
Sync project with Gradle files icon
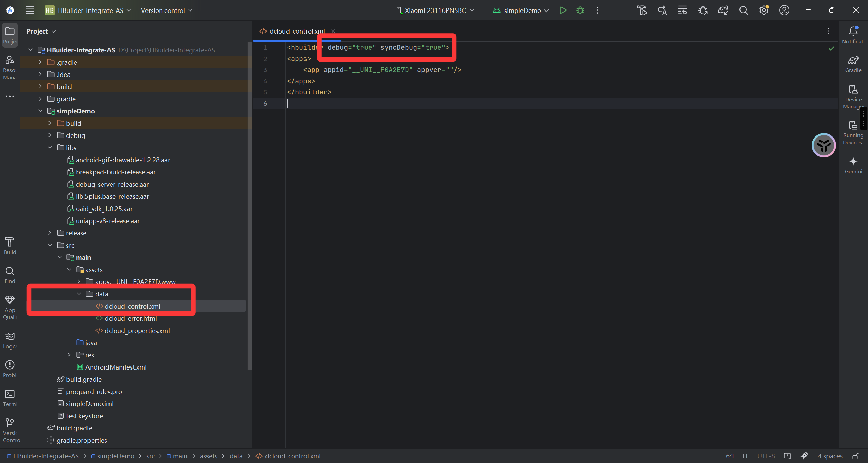[x=723, y=10]
